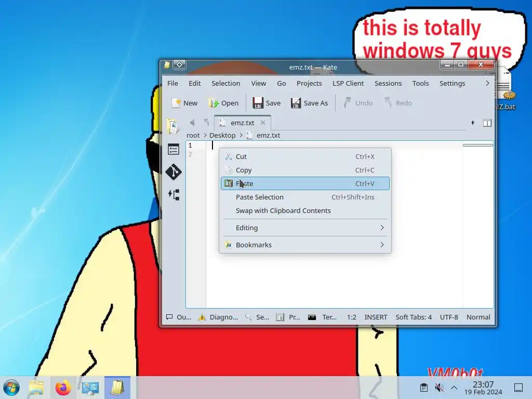Open the Projects menu
This screenshot has height=399, width=532.
[x=309, y=83]
